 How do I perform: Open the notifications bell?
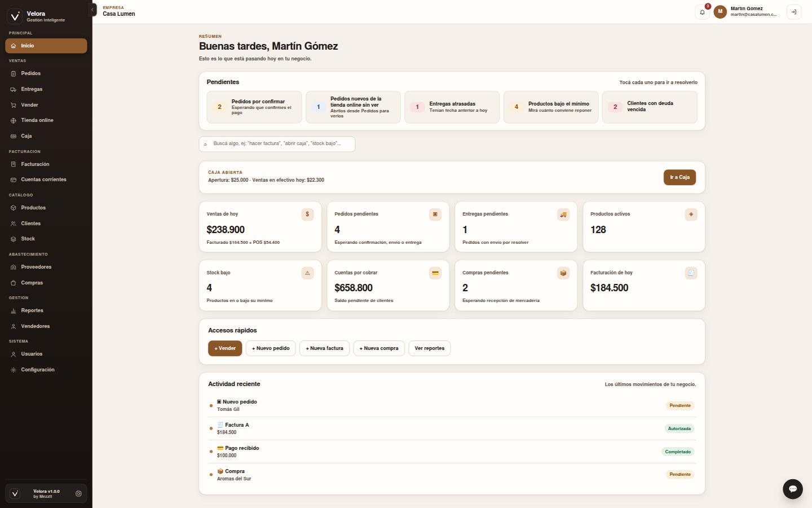click(702, 12)
